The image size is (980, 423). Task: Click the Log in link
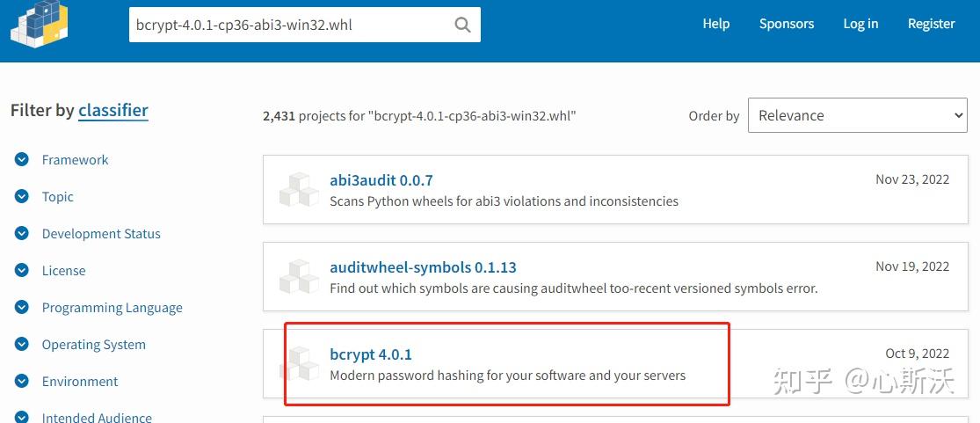click(860, 24)
